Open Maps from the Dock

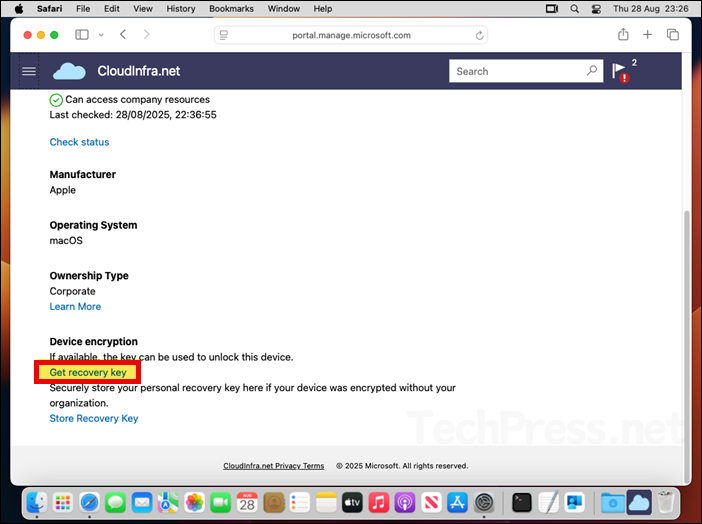coord(168,503)
